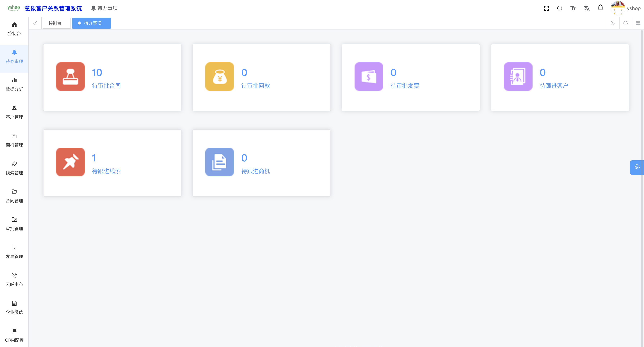
Task: Click the fullscreen toggle icon
Action: pyautogui.click(x=546, y=8)
